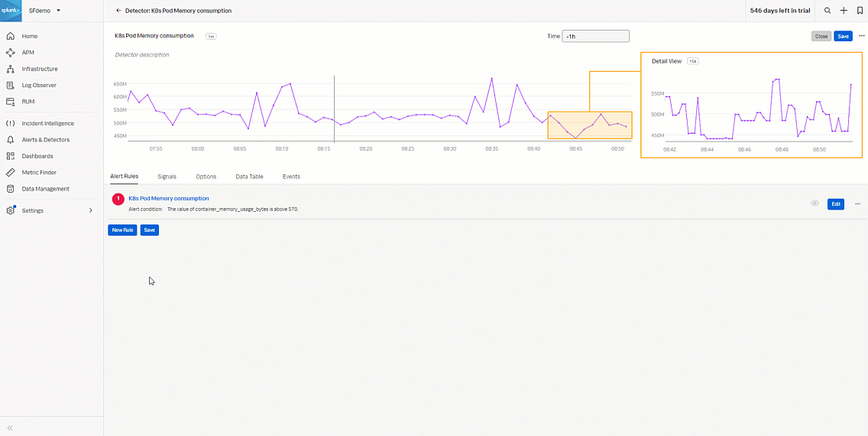Open Log Observer from sidebar
The height and width of the screenshot is (436, 868).
pyautogui.click(x=10, y=85)
